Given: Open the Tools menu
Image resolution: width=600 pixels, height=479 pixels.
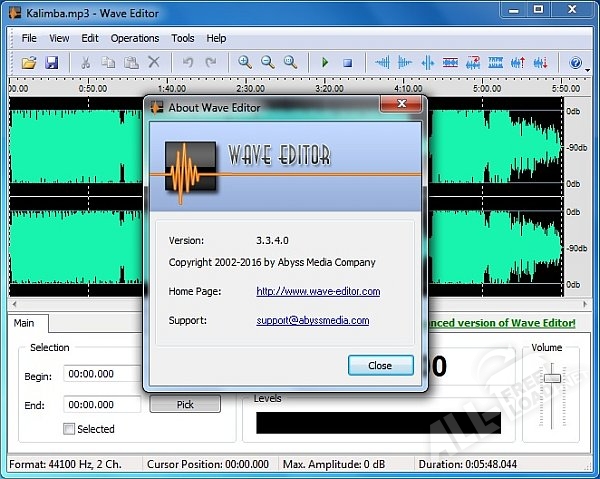Looking at the screenshot, I should (x=183, y=38).
